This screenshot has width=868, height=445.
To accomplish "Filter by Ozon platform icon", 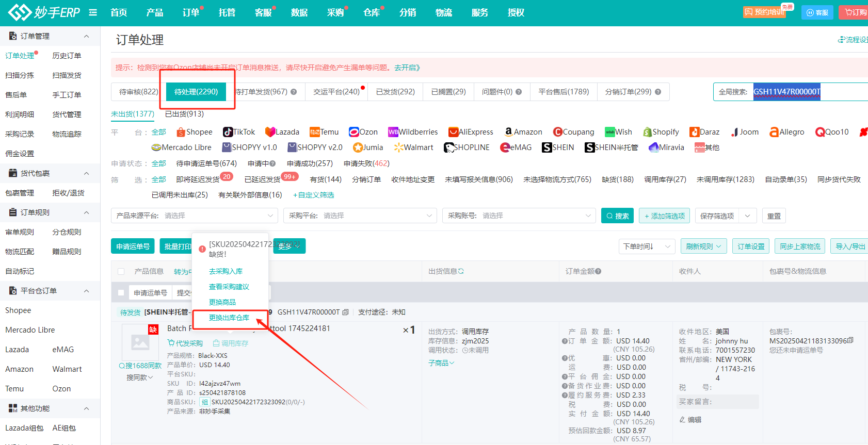I will tap(354, 132).
